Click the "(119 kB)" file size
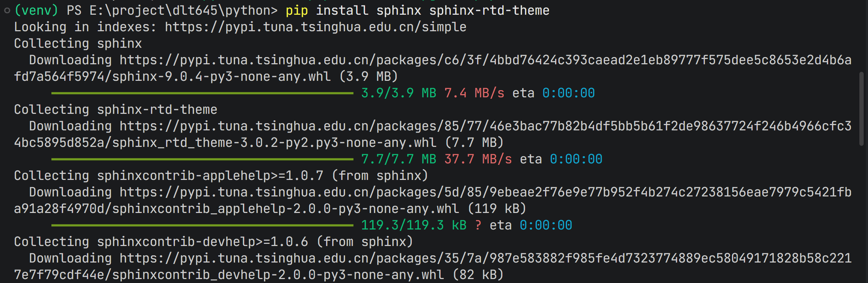The width and height of the screenshot is (868, 283). pyautogui.click(x=497, y=209)
